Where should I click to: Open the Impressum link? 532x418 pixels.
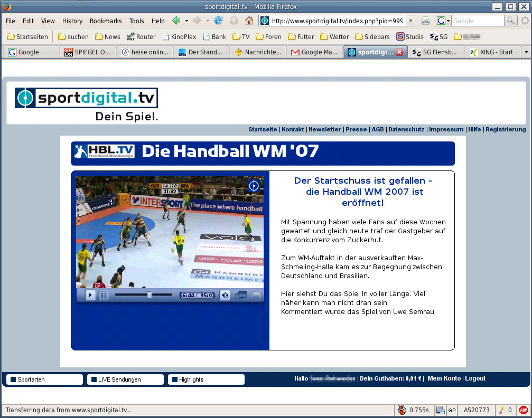tap(446, 129)
